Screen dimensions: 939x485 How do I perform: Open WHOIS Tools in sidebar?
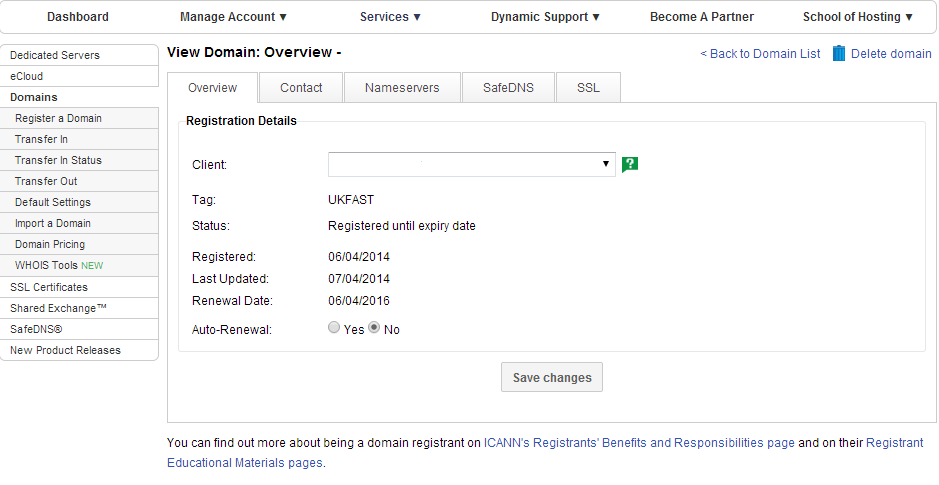coord(79,265)
